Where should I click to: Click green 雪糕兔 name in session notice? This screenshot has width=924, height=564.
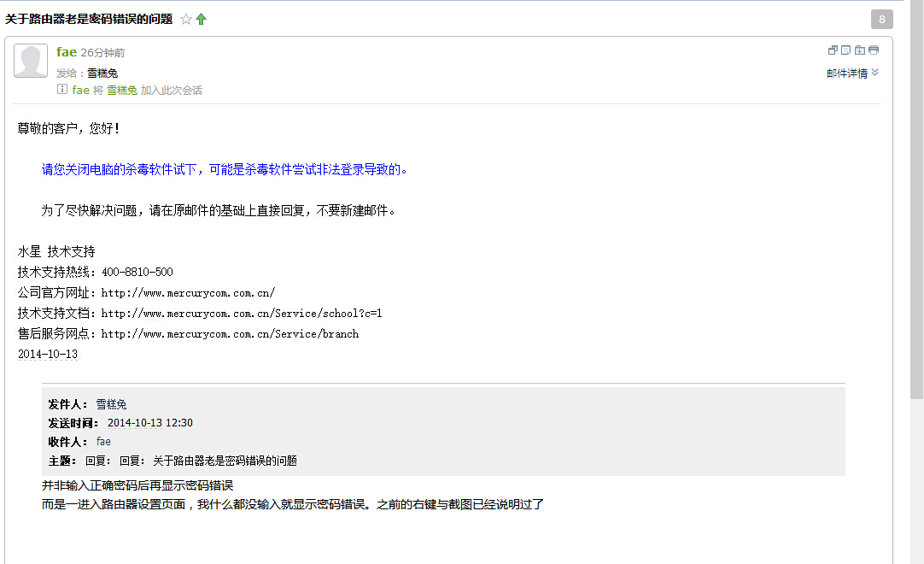tap(121, 91)
